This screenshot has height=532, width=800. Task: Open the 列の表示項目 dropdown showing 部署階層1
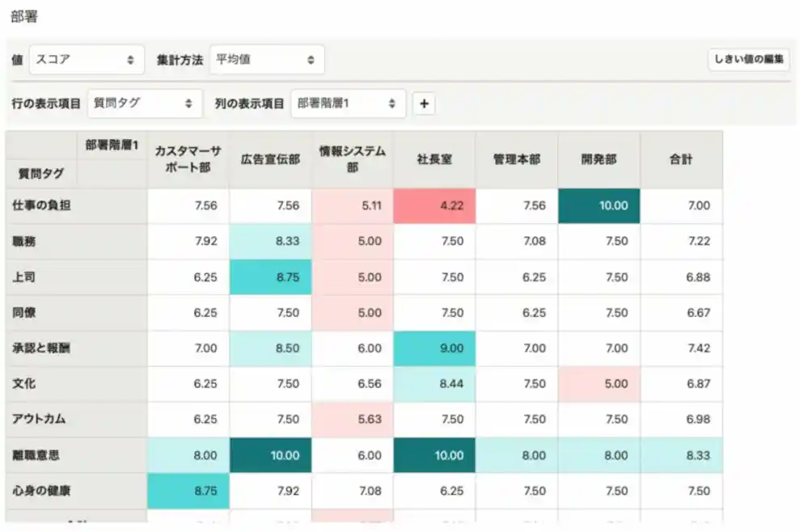348,103
